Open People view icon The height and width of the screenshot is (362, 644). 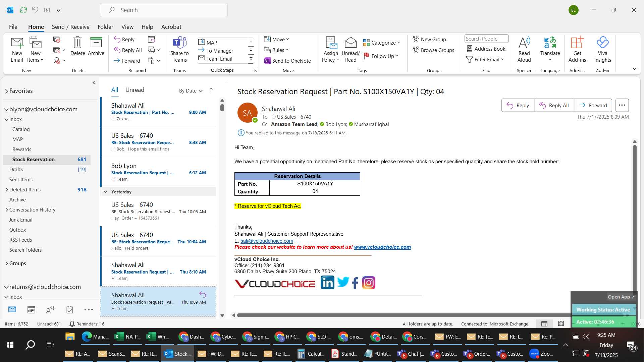[50, 309]
